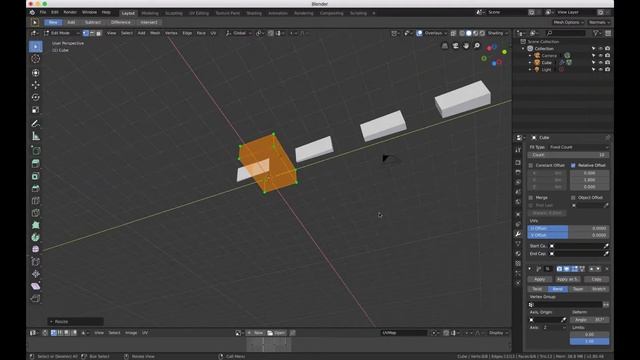Screen dimensions: 640x360
Task: Click the Zoom magnifier viewport icon
Action: [477, 46]
